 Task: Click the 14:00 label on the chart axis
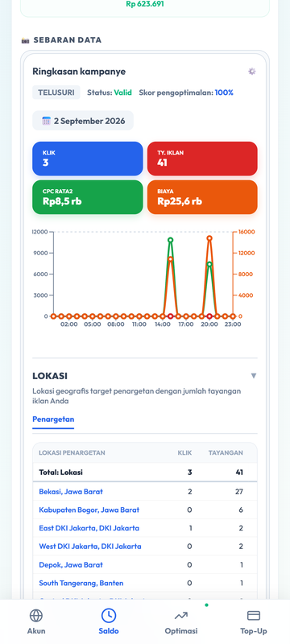pyautogui.click(x=163, y=324)
